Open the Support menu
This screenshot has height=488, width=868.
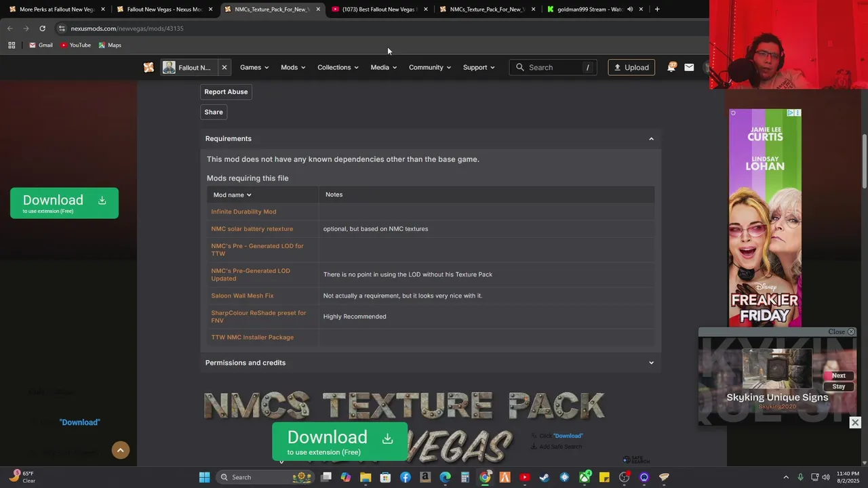(479, 67)
